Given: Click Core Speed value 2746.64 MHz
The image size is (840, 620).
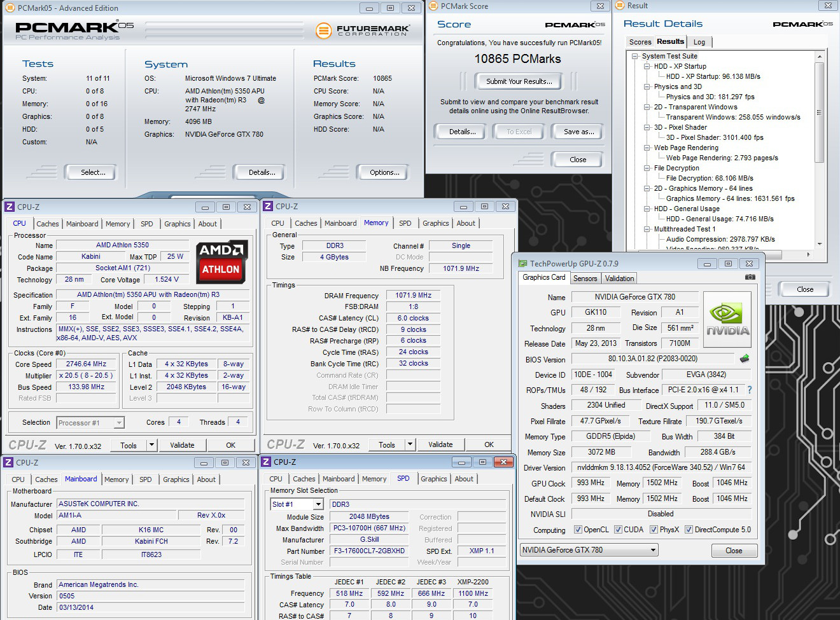Looking at the screenshot, I should (x=87, y=364).
